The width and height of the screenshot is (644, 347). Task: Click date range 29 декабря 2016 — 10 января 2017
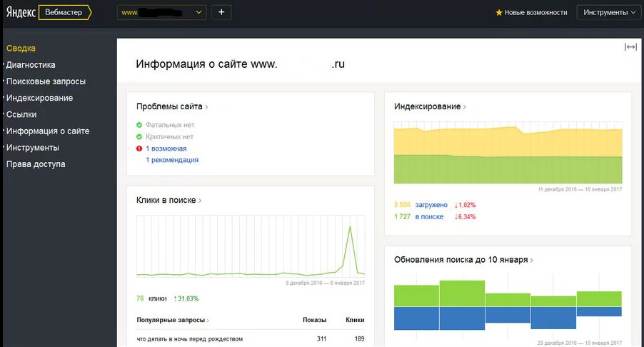[580, 343]
